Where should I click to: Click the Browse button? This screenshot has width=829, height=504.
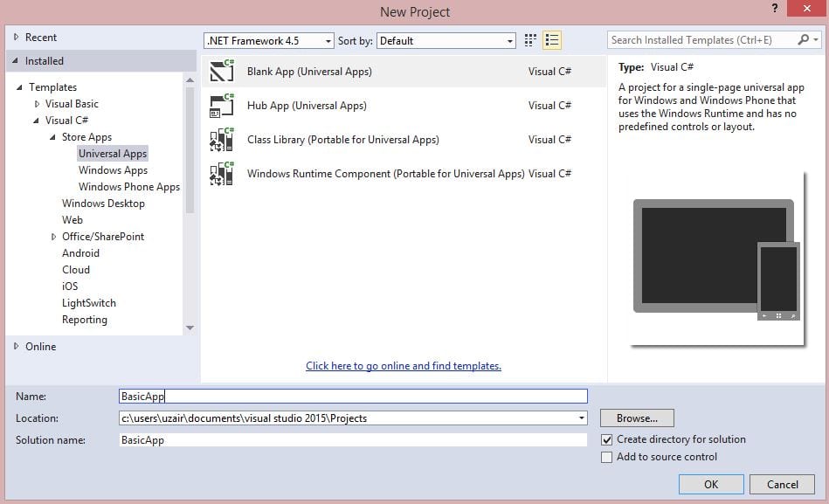point(637,418)
